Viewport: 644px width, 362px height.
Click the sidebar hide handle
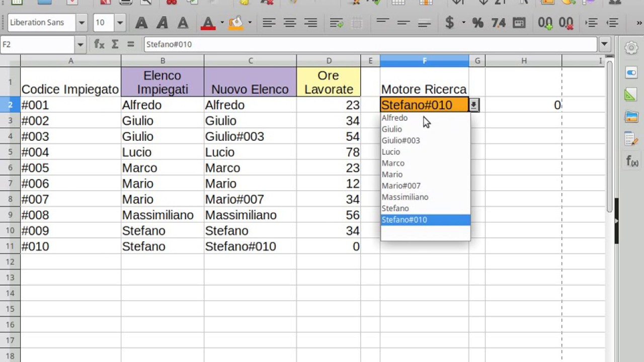[617, 221]
